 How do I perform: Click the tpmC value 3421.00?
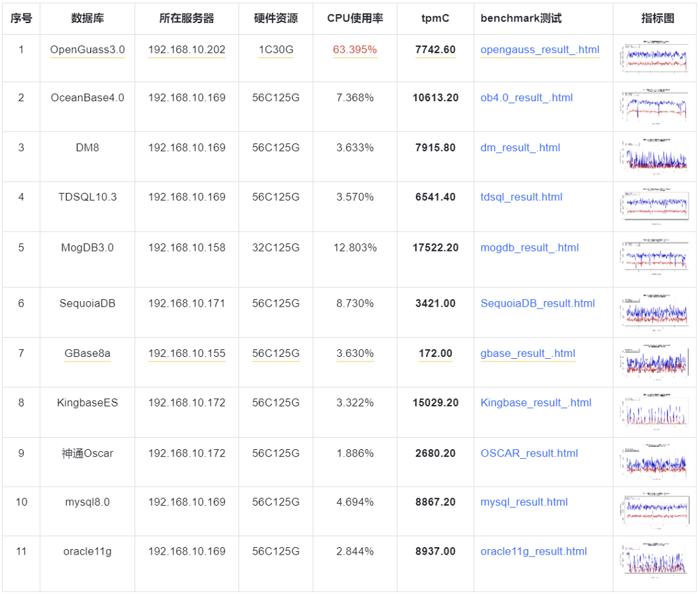435,304
